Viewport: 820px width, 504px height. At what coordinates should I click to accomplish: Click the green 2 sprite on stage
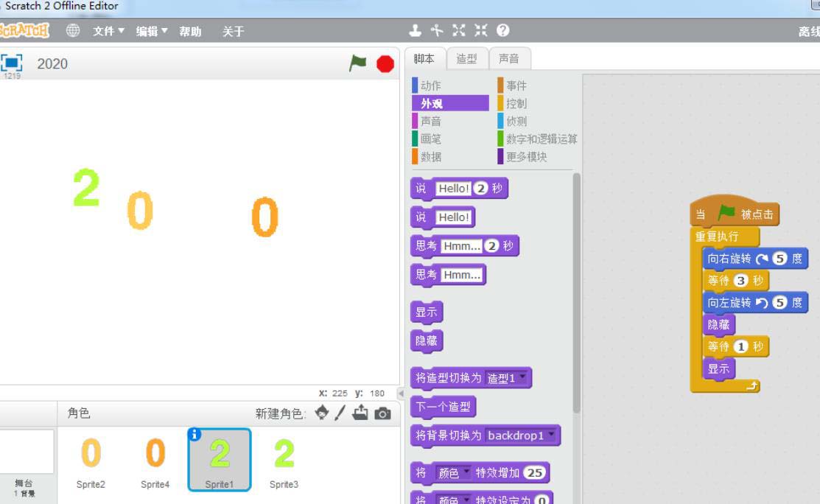[x=86, y=187]
